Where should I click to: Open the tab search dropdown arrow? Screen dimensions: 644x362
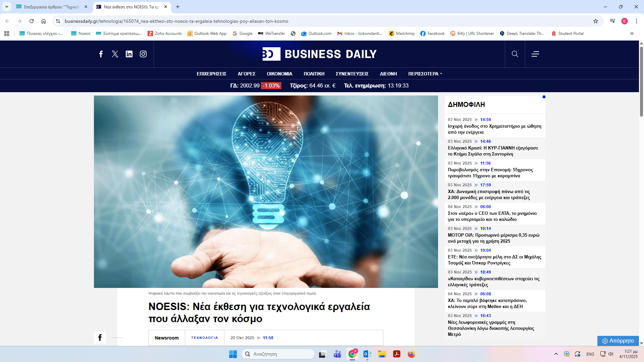pyautogui.click(x=6, y=7)
